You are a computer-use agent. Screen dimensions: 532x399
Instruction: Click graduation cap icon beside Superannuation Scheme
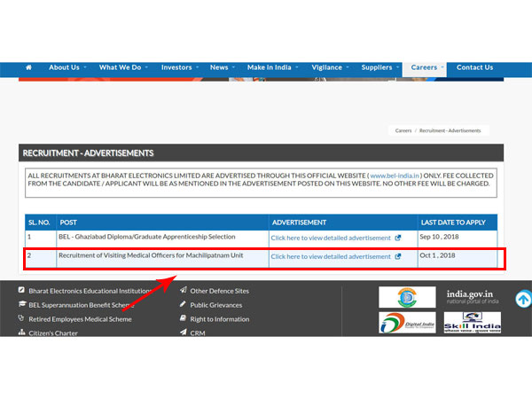coord(22,303)
